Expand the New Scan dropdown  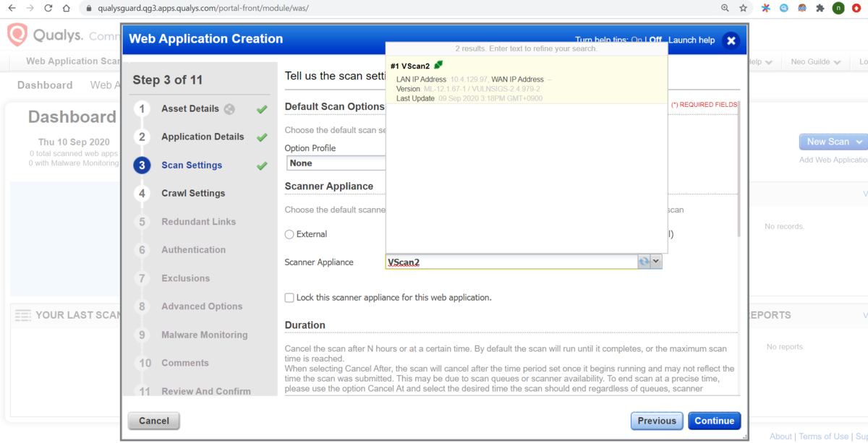(x=859, y=142)
